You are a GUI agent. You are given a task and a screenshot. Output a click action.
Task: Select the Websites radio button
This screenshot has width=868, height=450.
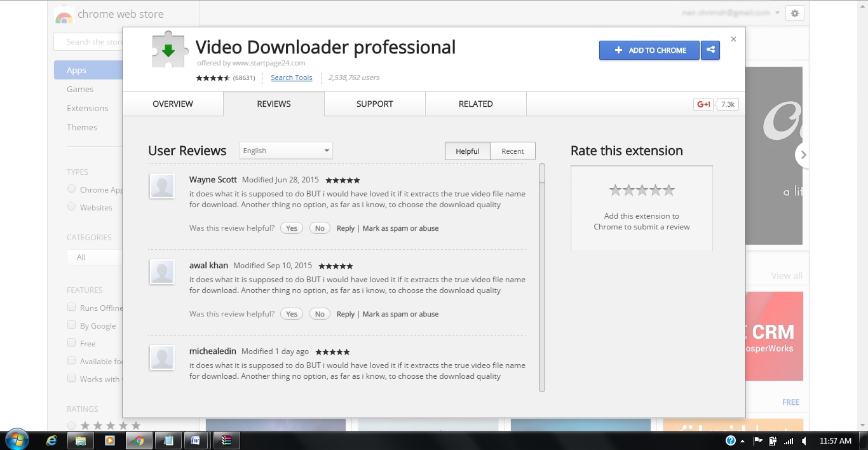[71, 207]
